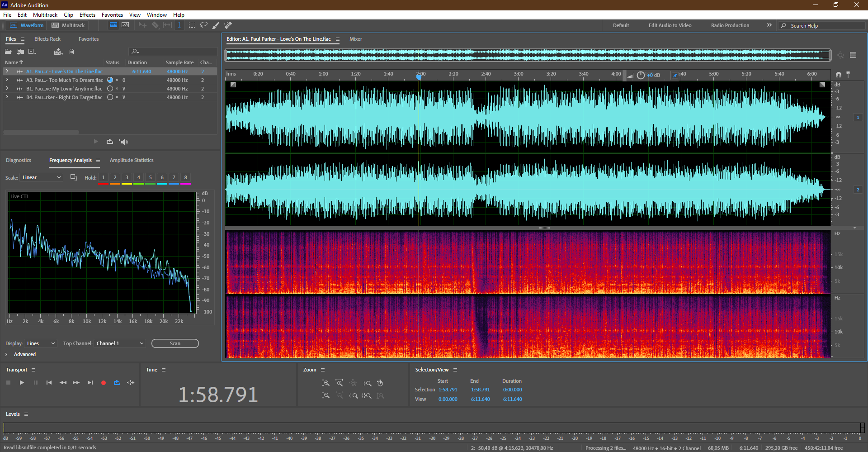Screen dimensions: 868x452
Task: Toggle channel 2 enable button
Action: tap(858, 190)
